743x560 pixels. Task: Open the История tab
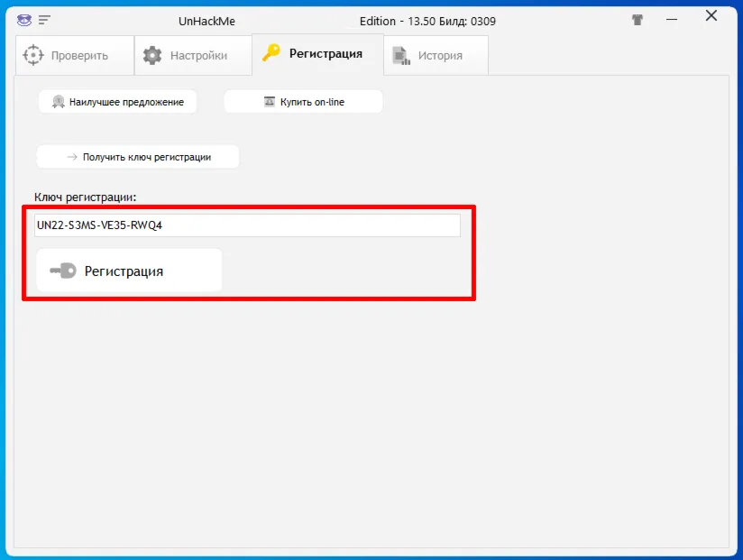[x=436, y=55]
